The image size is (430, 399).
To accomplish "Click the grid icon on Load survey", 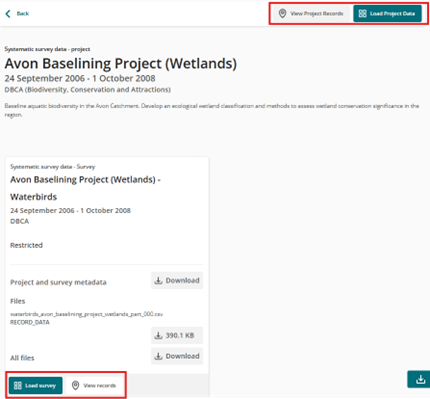I will (18, 385).
